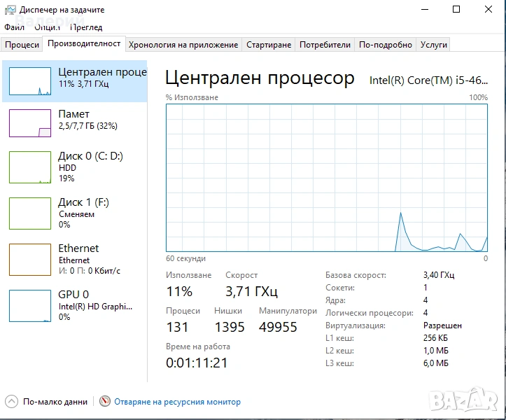Switch to the Услуги services tab
This screenshot has width=506, height=420.
tap(433, 45)
